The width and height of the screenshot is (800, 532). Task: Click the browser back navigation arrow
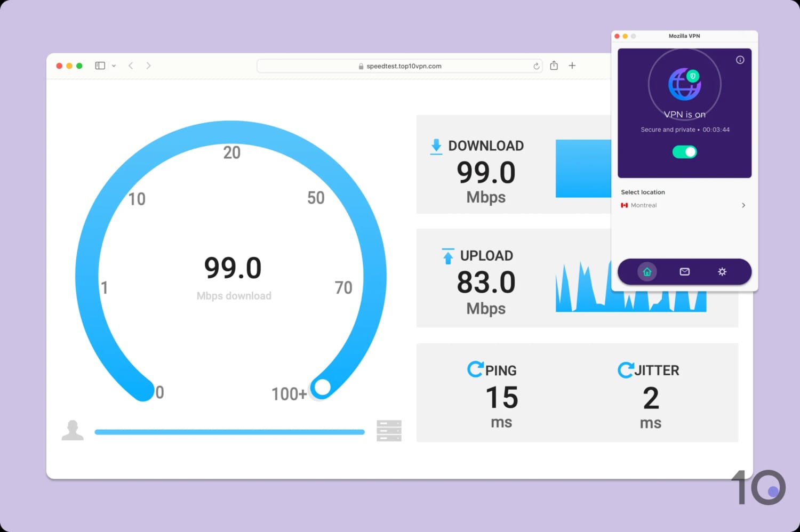pyautogui.click(x=131, y=66)
